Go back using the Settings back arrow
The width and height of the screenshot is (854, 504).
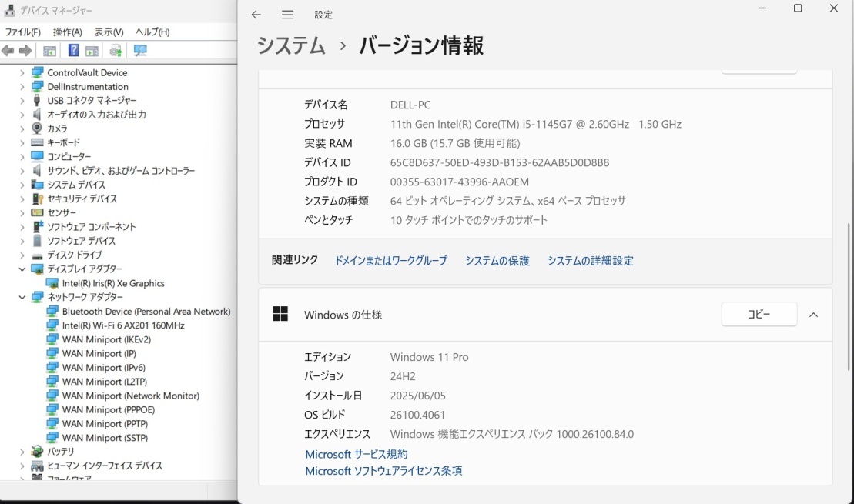point(256,15)
